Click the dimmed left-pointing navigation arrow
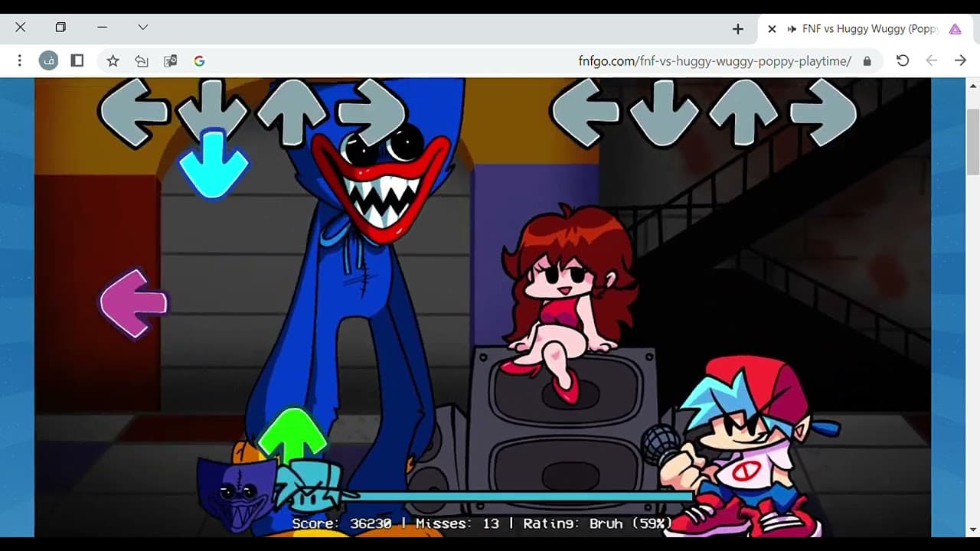980x551 pixels. point(932,60)
